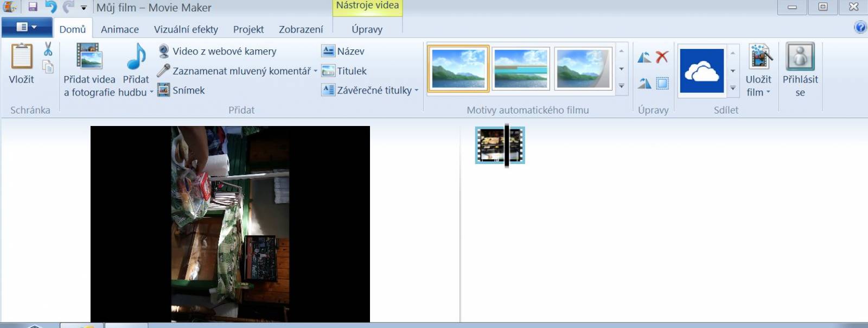868x328 pixels.
Task: Rotate the clip right
Action: click(x=644, y=83)
